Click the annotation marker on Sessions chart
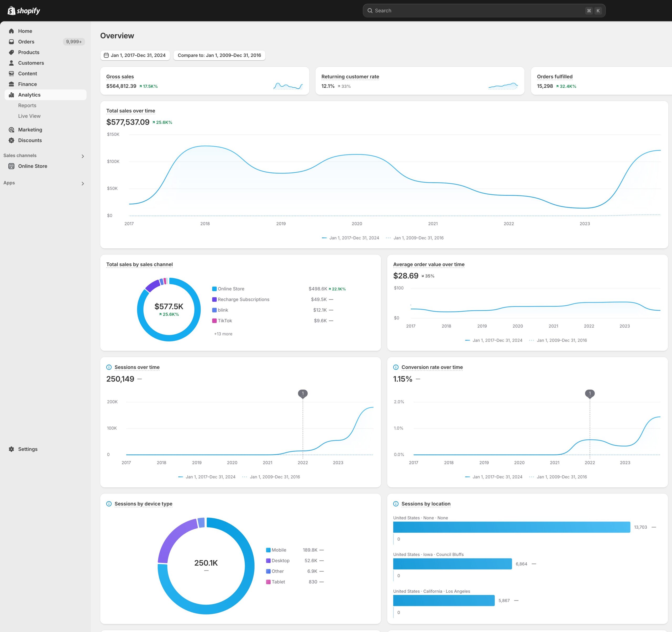This screenshot has height=632, width=672. click(x=303, y=394)
